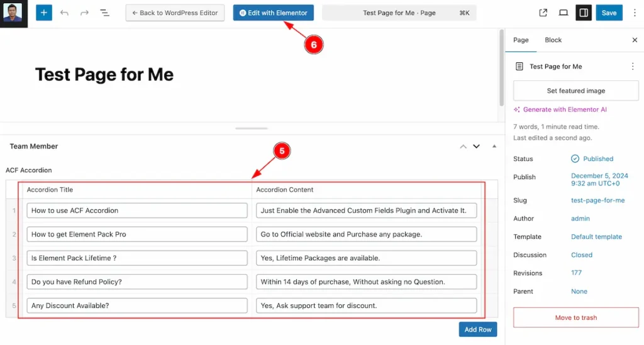This screenshot has width=644, height=345.
Task: Change the Published status
Action: (x=592, y=159)
